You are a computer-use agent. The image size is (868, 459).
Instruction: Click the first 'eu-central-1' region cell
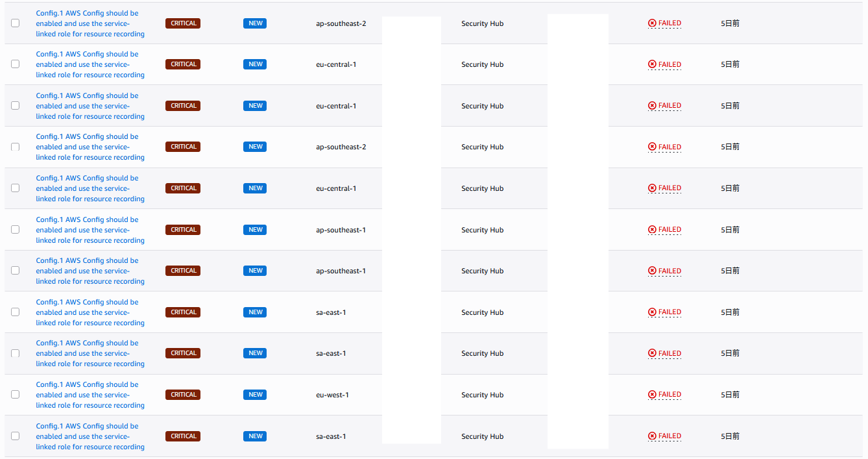pos(336,64)
